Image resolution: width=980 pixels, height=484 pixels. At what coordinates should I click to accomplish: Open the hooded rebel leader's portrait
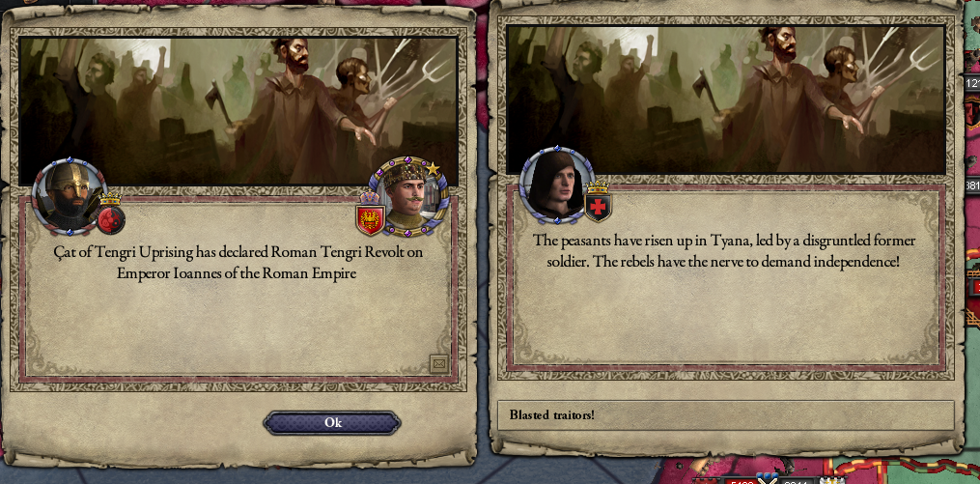tap(555, 184)
